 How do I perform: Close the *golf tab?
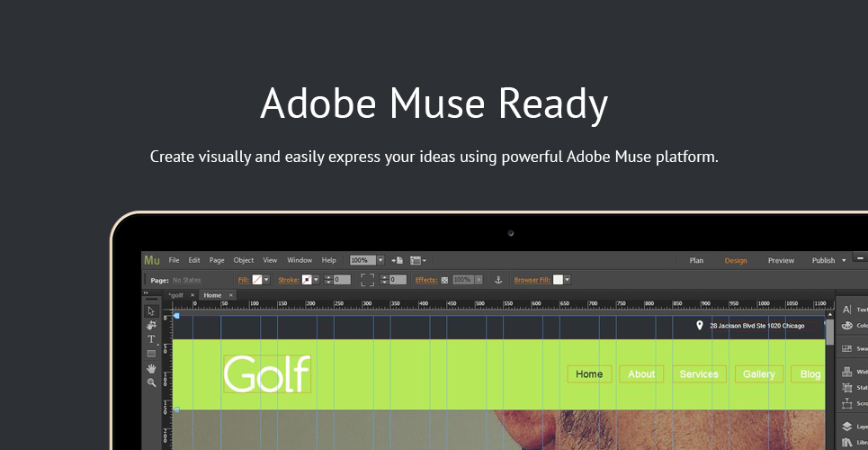point(192,295)
